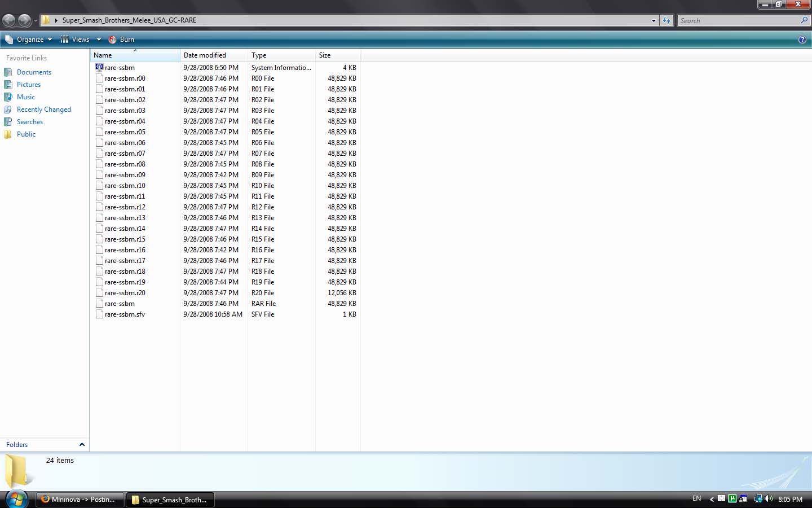The width and height of the screenshot is (812, 508).
Task: Select the rare-ssbm.r16 file icon
Action: (x=99, y=250)
